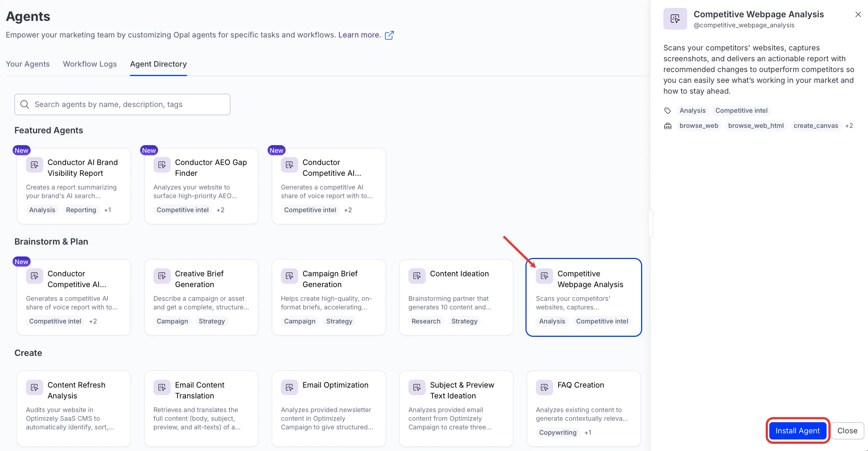
Task: Open the FAQ Creation card title
Action: (x=581, y=385)
